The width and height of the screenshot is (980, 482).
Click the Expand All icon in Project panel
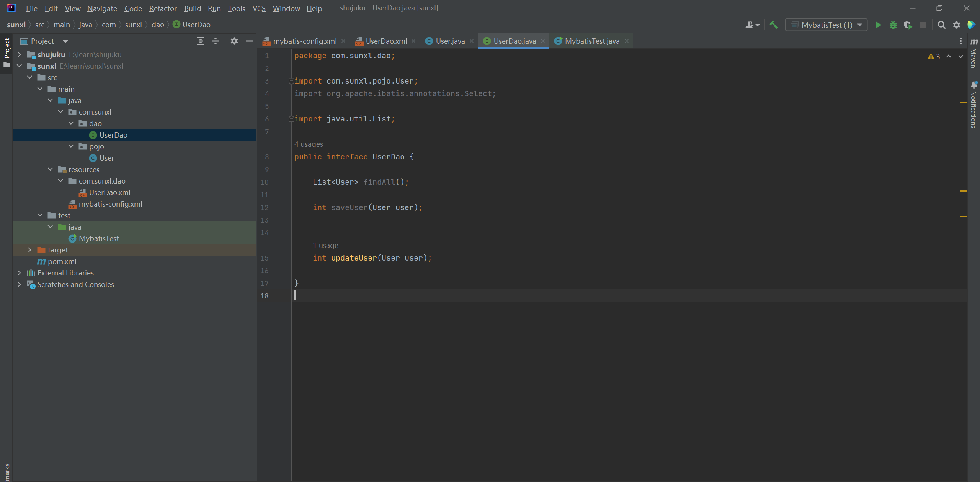click(200, 41)
